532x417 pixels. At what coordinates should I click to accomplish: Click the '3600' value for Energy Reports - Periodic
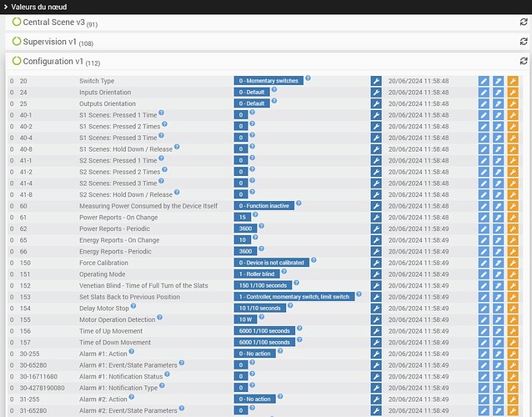(245, 251)
